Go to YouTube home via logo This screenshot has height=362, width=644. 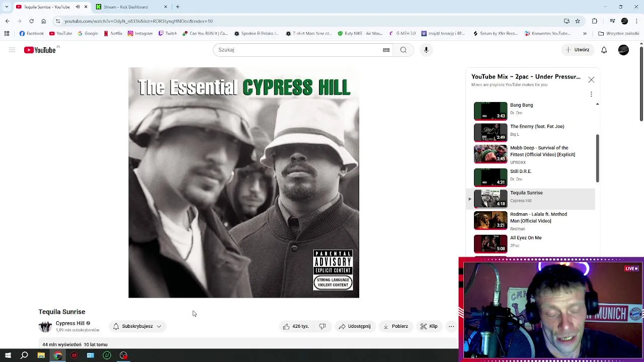tap(40, 50)
